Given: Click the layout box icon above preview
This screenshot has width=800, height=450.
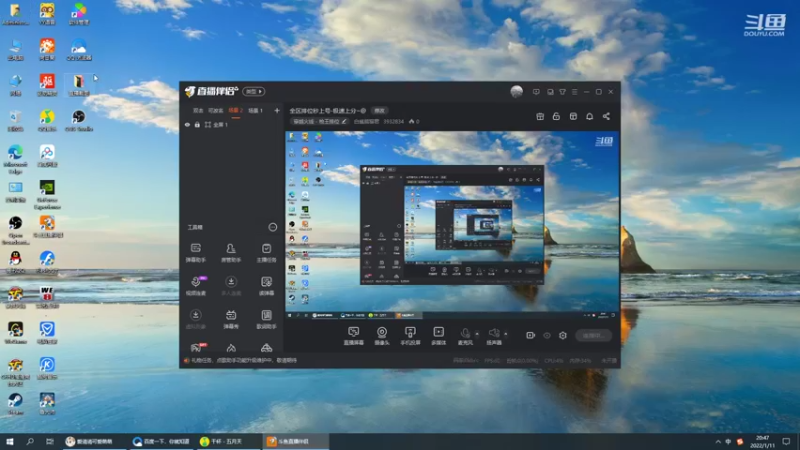Looking at the screenshot, I should point(573,116).
